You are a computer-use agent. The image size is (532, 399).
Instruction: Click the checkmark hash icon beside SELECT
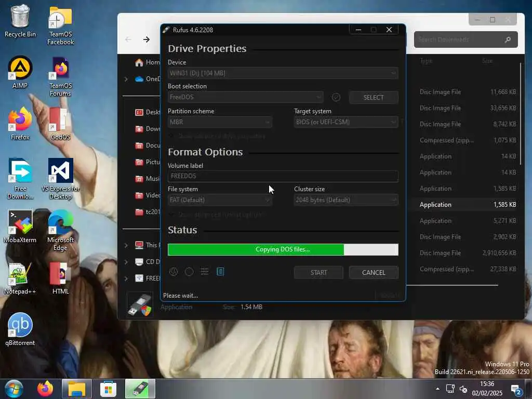(336, 97)
